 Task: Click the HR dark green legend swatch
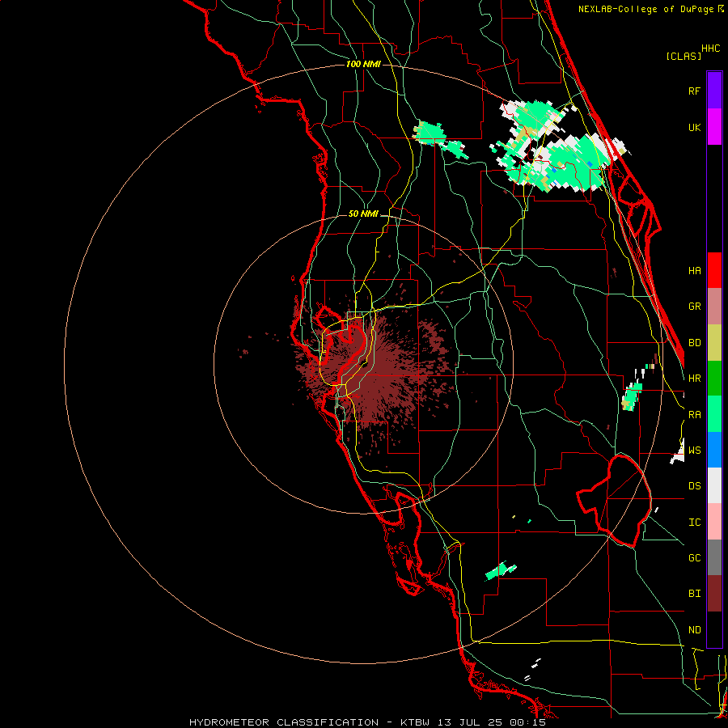[x=714, y=379]
